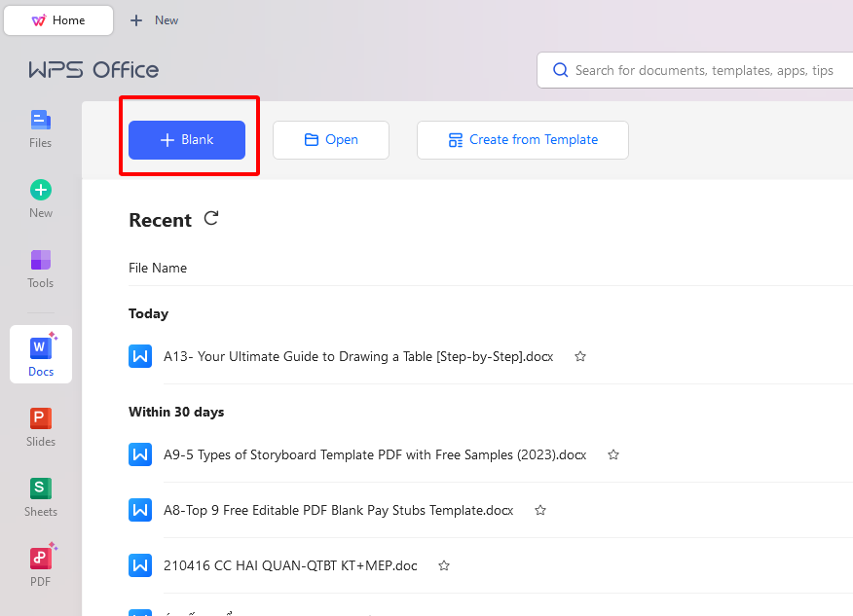Open A13 Drawing a Table docx file

(357, 356)
